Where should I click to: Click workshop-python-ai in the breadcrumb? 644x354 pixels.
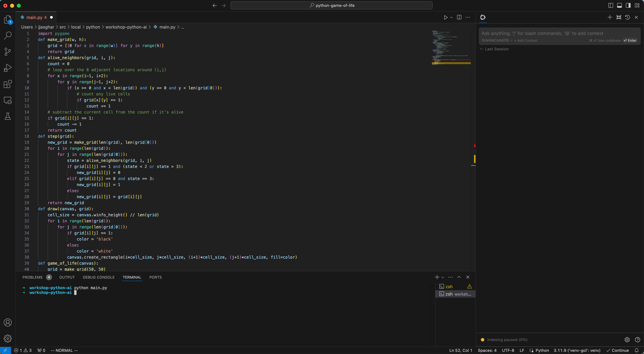(x=126, y=27)
